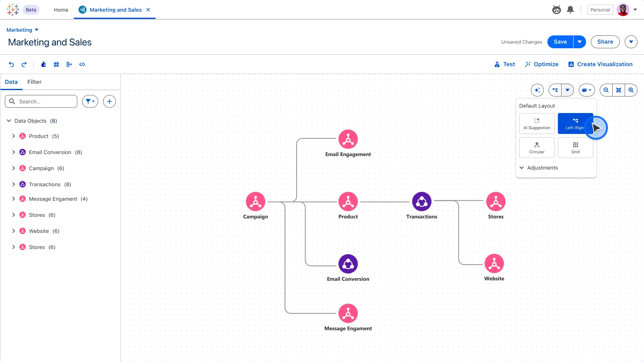Click the redo arrow icon
Screen dimensions: 644x362
pyautogui.click(x=24, y=64)
